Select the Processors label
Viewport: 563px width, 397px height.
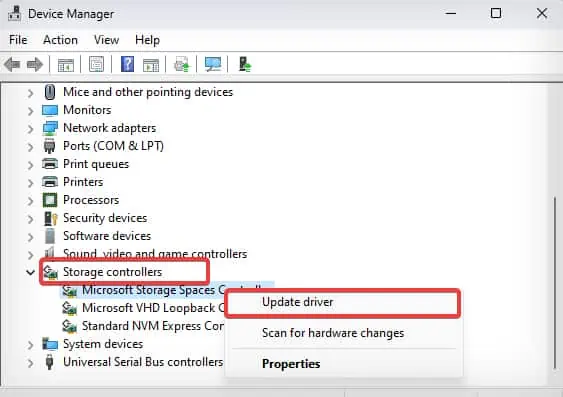click(91, 200)
